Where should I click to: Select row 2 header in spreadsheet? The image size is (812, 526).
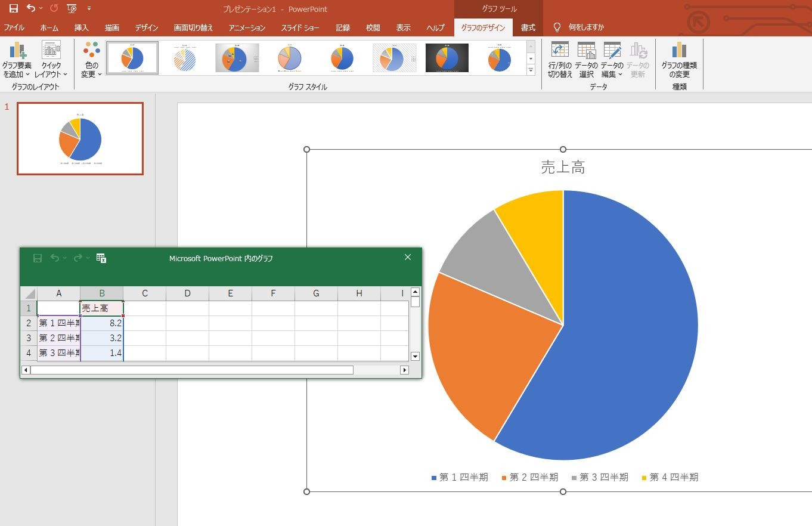click(x=29, y=323)
